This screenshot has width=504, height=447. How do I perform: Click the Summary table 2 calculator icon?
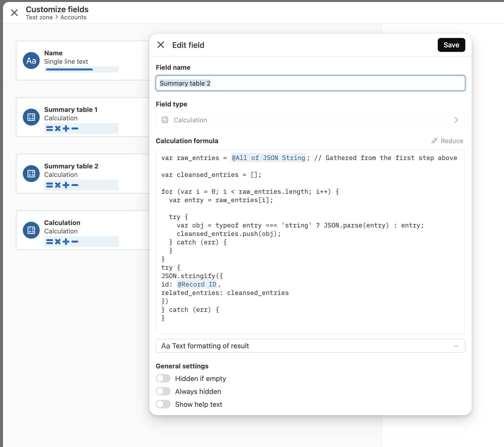[31, 174]
